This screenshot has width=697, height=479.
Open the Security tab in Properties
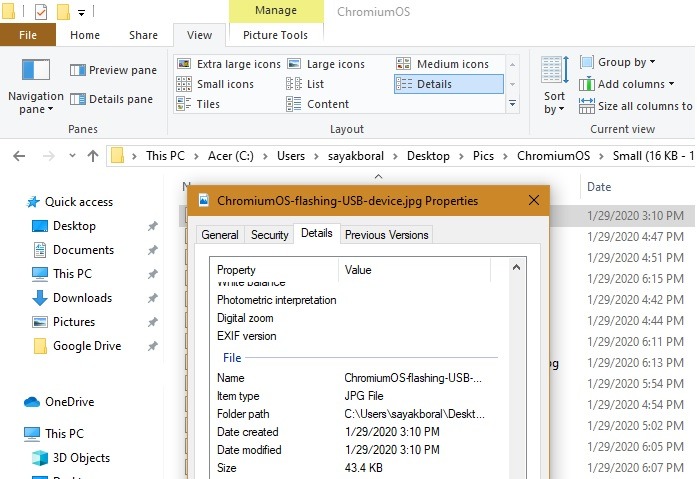[x=269, y=235]
